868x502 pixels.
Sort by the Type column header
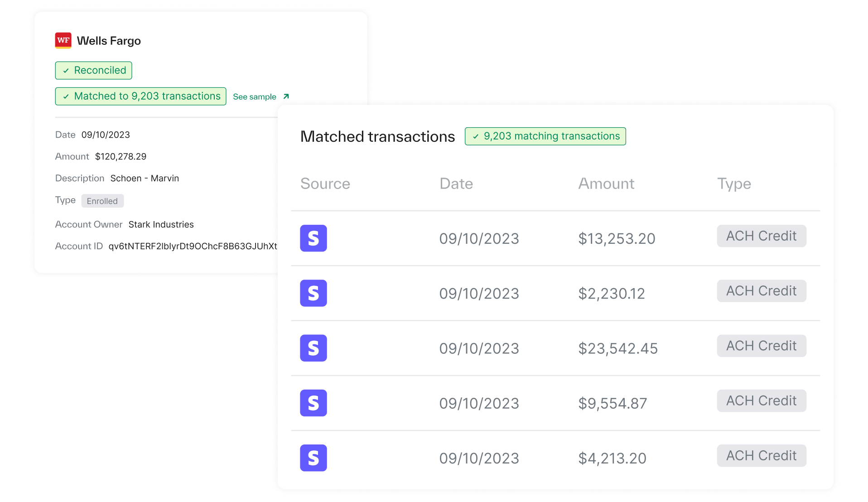click(x=733, y=183)
